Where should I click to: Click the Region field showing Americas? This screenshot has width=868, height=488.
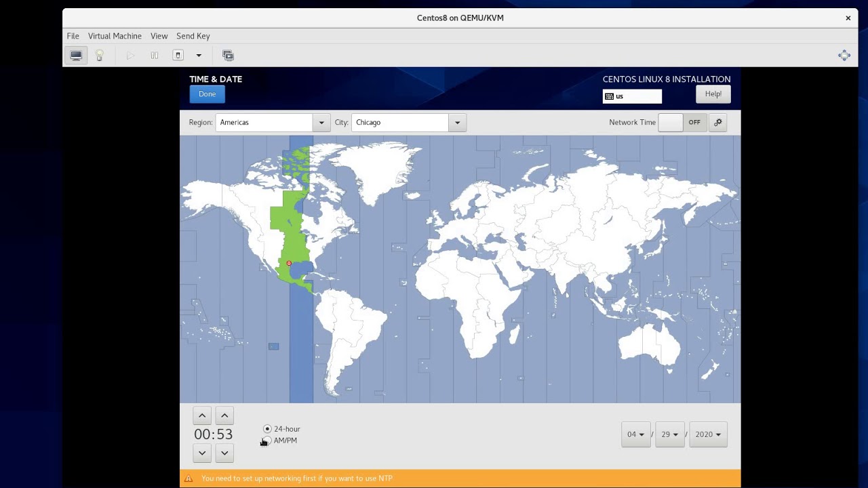(x=264, y=123)
